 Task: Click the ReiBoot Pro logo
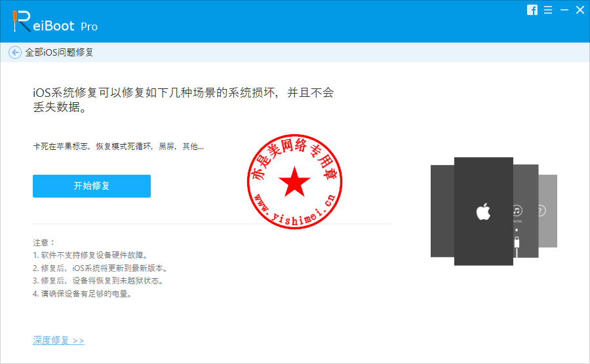[55, 22]
